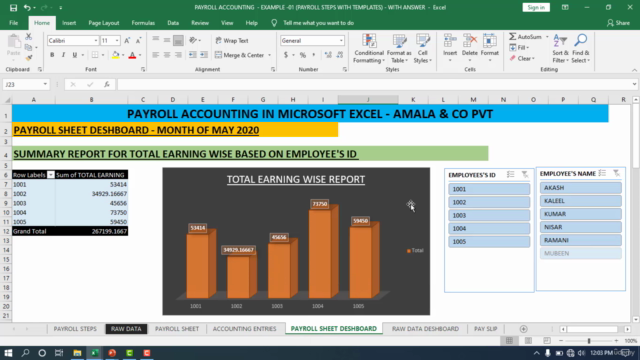Open font size dropdown
This screenshot has width=640, height=360.
[117, 40]
